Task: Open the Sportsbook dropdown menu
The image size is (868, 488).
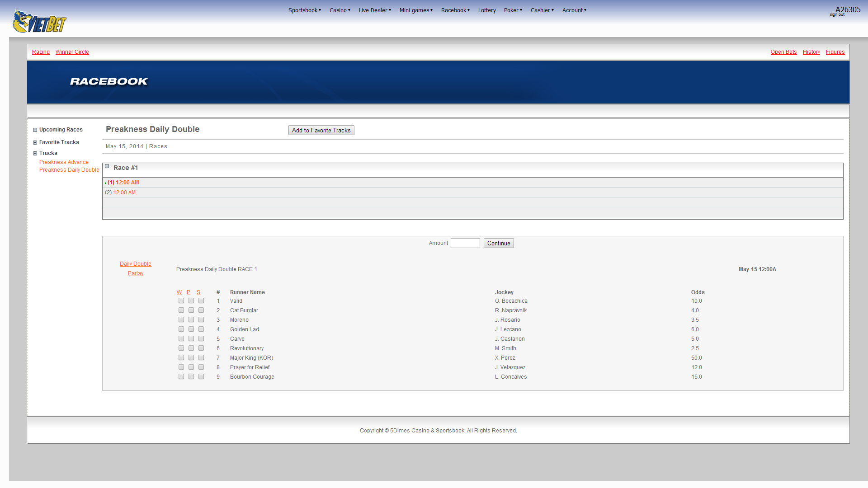Action: point(305,10)
